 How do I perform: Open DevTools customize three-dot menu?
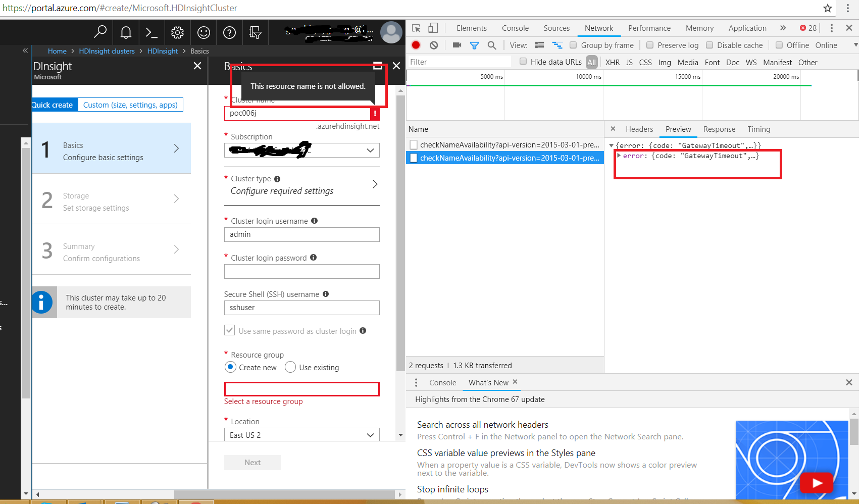[831, 28]
